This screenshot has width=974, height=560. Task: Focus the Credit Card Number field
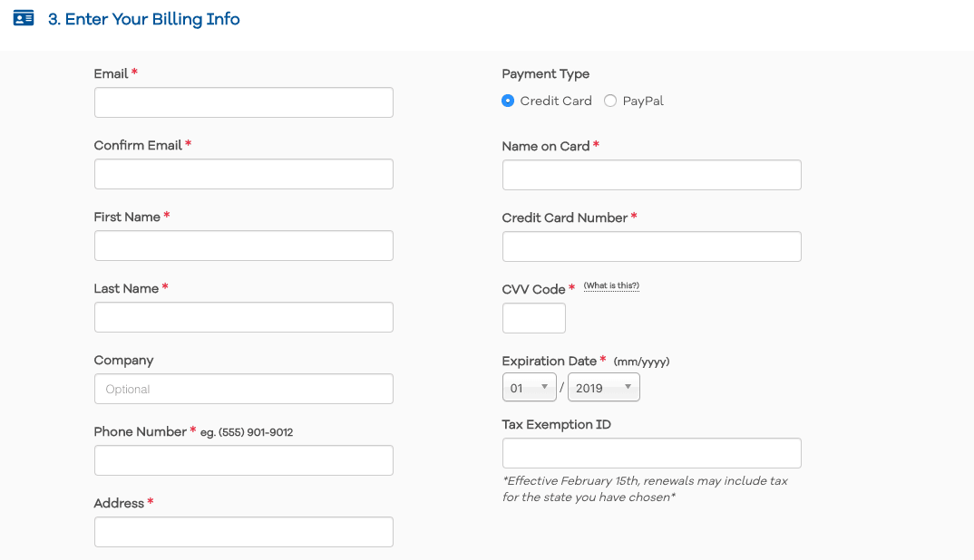(652, 246)
